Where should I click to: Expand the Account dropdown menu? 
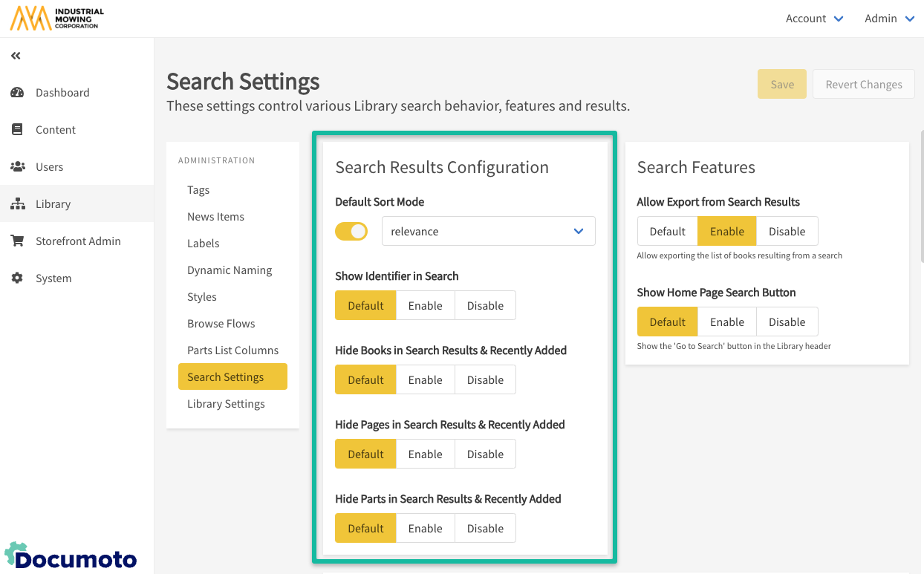click(x=814, y=19)
